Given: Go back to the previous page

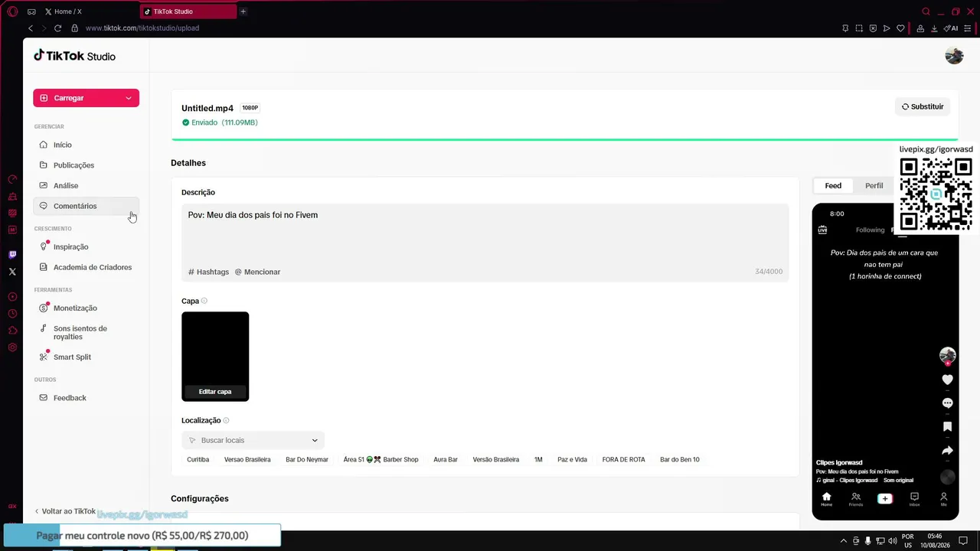Looking at the screenshot, I should (x=31, y=28).
